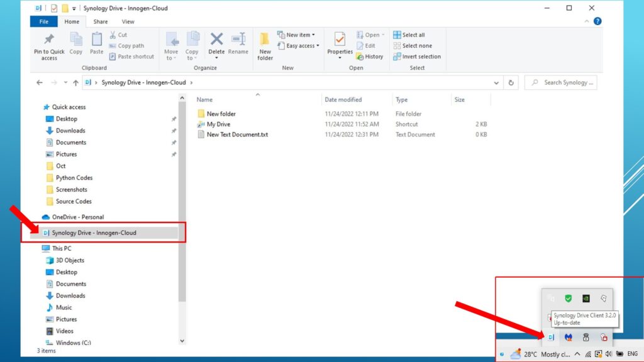Click Select all in the Select group

(x=409, y=35)
